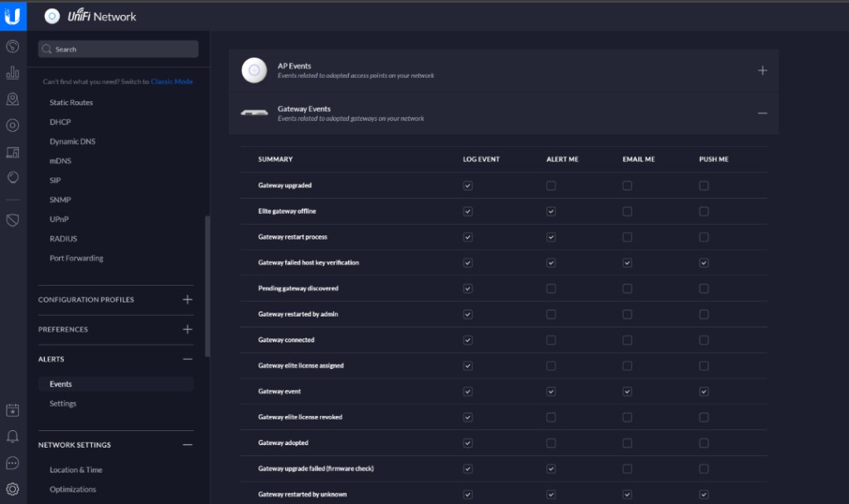
Task: Open Settings under Alerts section
Action: 63,404
